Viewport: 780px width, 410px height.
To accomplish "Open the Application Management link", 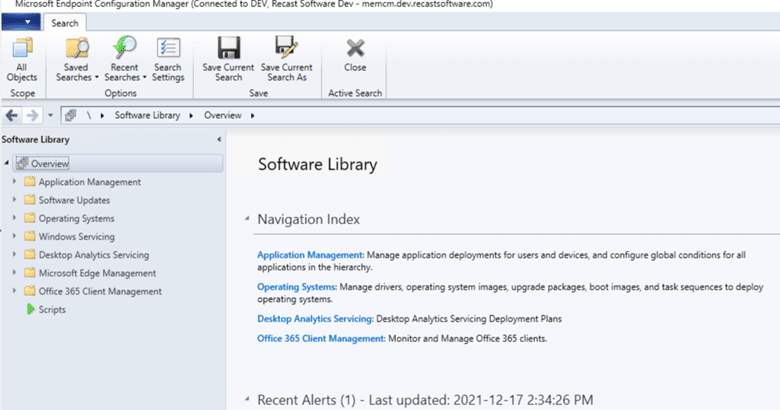I will (x=310, y=255).
